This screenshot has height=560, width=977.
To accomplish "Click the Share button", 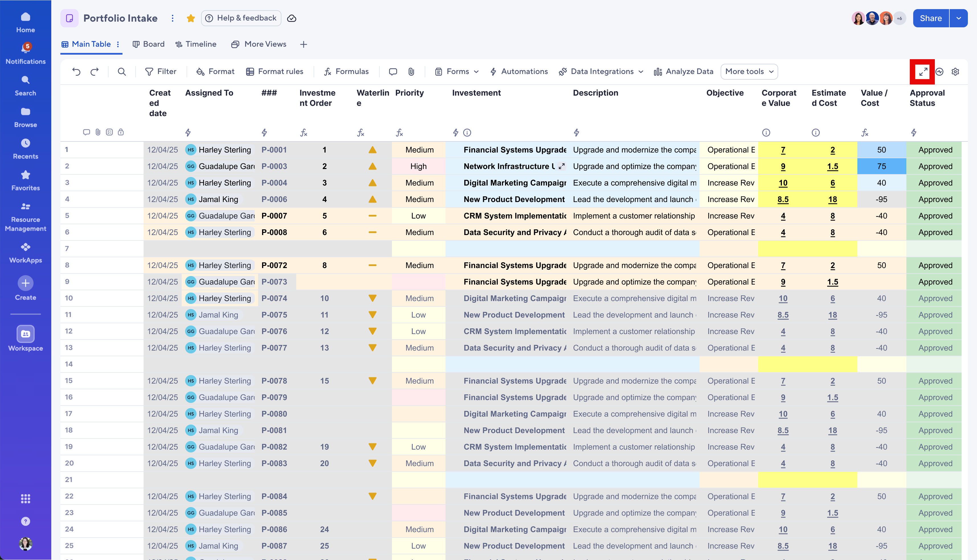I will pos(930,18).
